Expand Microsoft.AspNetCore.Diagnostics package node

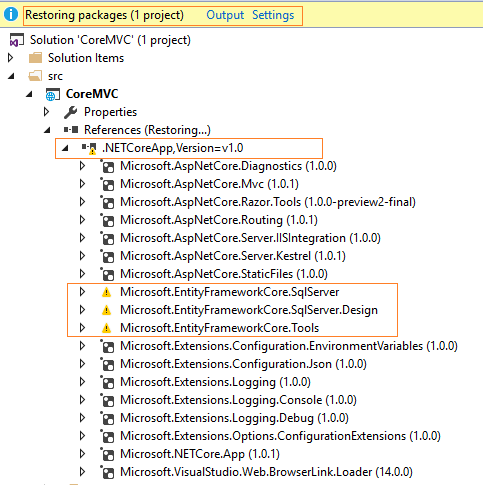82,166
